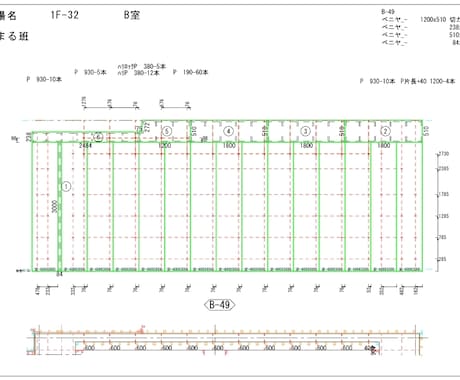Select the B室 room label
This screenshot has height=380, width=460.
click(x=132, y=15)
